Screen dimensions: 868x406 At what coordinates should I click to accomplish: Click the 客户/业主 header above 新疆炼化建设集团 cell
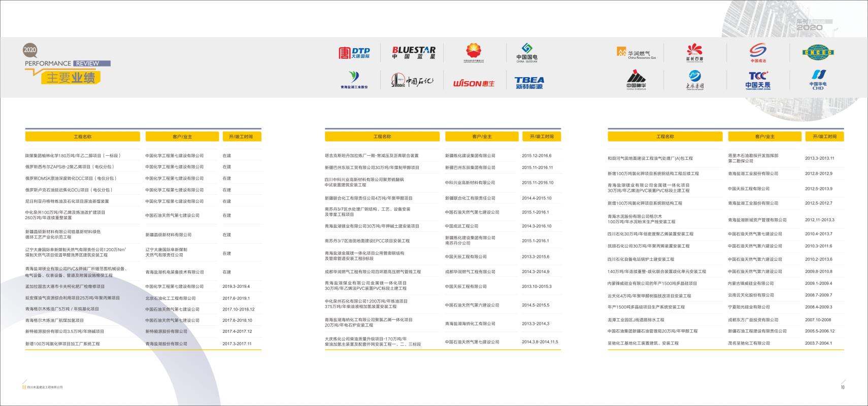482,137
